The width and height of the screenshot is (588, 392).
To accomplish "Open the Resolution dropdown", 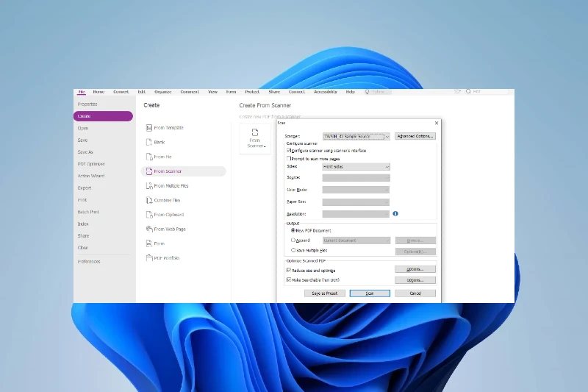I will (356, 214).
